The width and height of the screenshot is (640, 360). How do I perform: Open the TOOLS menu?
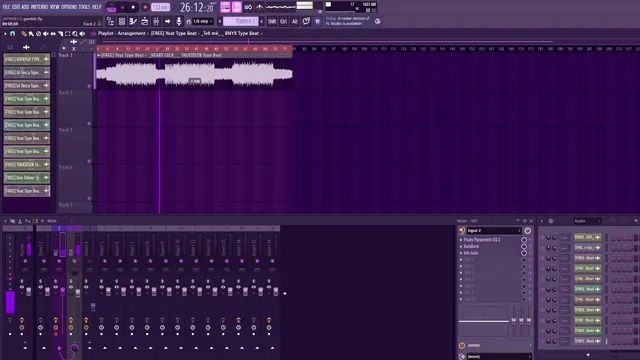pos(84,7)
